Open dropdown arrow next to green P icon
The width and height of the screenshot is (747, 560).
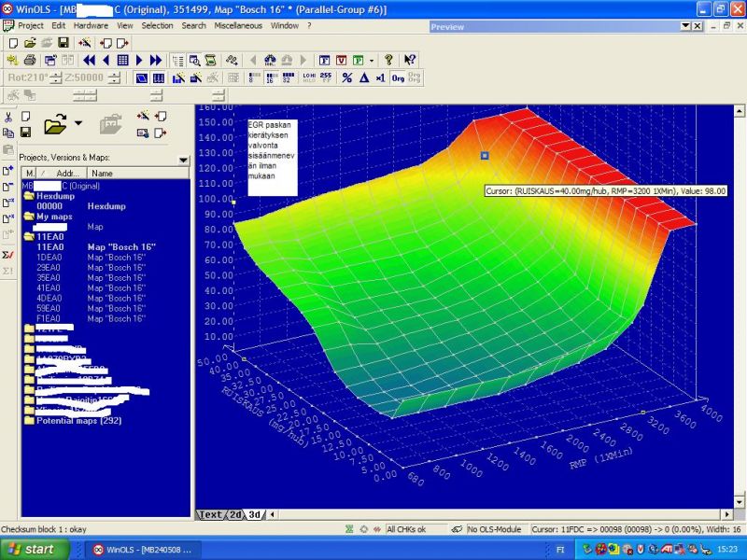[x=372, y=61]
